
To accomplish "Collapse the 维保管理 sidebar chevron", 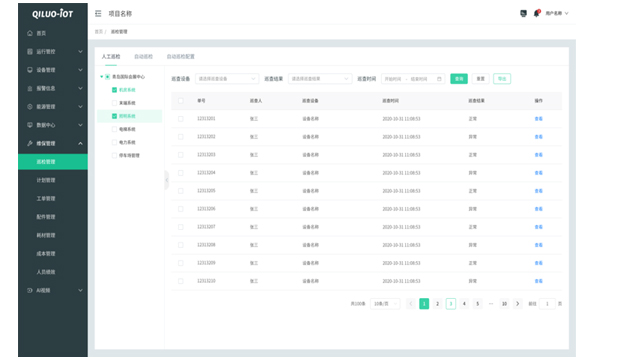I will tap(80, 143).
